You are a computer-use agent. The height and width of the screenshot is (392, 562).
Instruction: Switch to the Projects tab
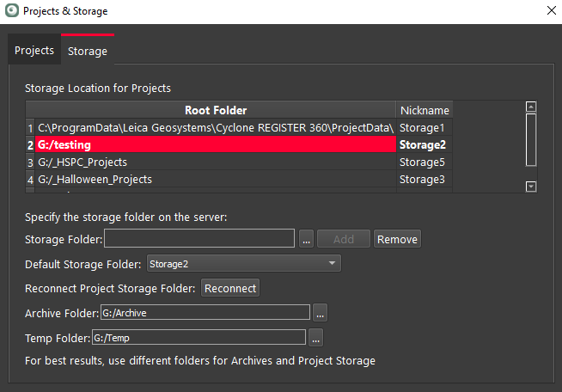pyautogui.click(x=34, y=51)
